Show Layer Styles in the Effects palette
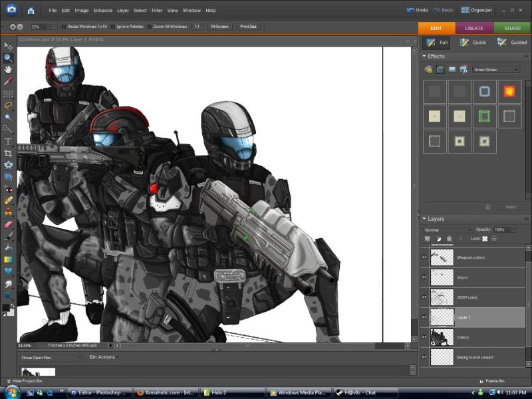 (440, 70)
